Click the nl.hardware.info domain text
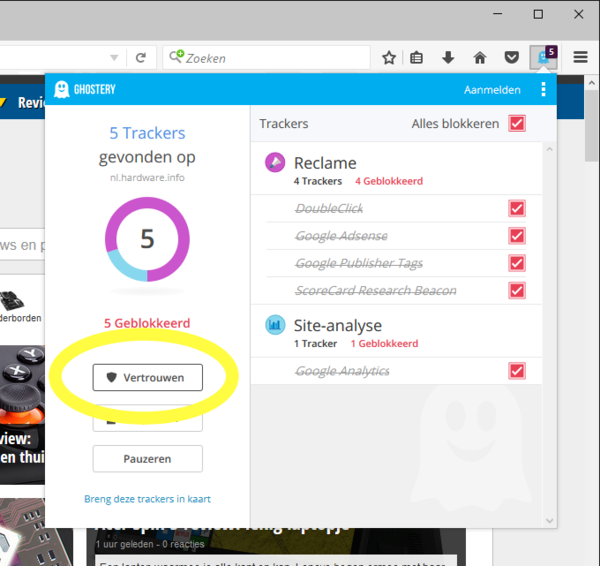 [x=147, y=178]
